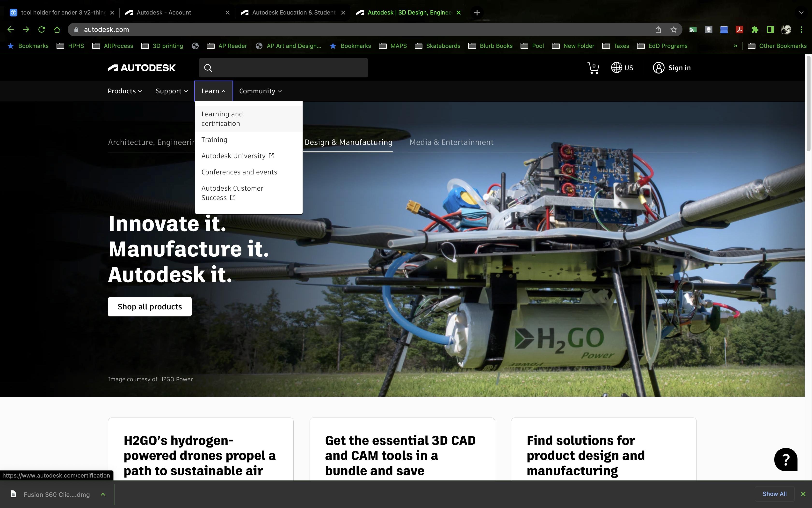Open the Taxes bookmarks folder
The image size is (812, 508).
coord(616,46)
